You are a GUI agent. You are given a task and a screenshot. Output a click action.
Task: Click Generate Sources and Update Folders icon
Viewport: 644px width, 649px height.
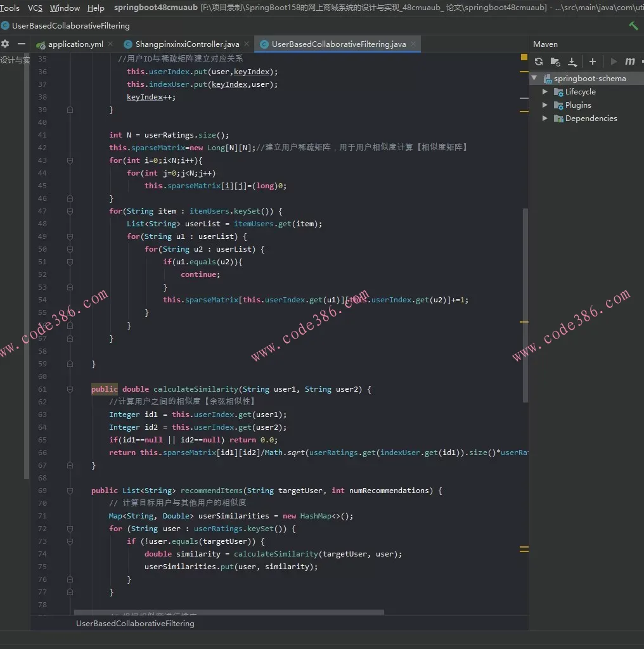(x=555, y=61)
